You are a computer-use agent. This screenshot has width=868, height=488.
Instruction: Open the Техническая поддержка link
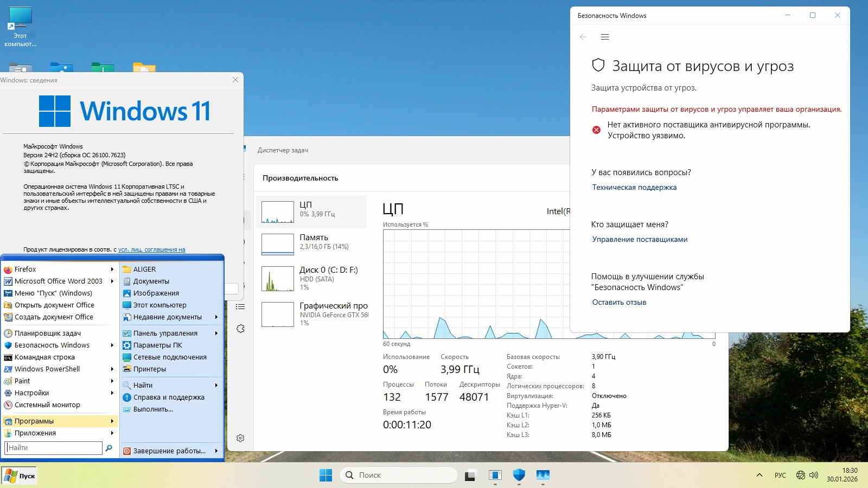(x=634, y=187)
